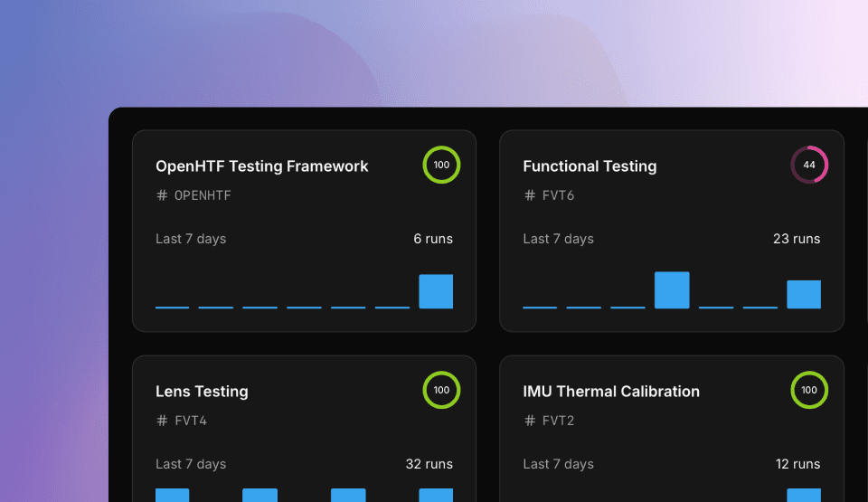Click the tall bar in OpenHTF chart

[x=436, y=291]
